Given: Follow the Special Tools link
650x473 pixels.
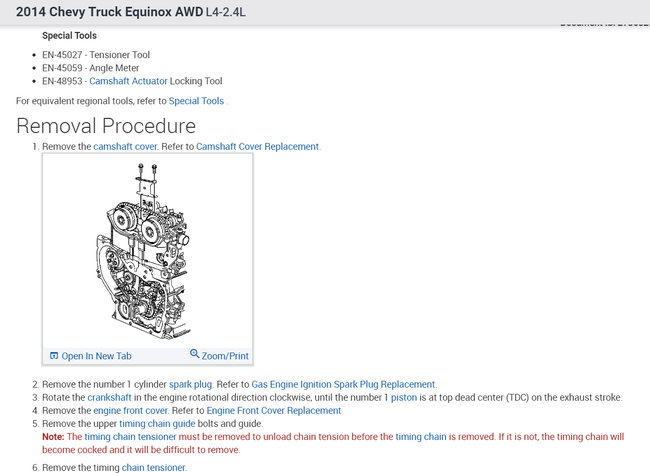Looking at the screenshot, I should tap(196, 101).
